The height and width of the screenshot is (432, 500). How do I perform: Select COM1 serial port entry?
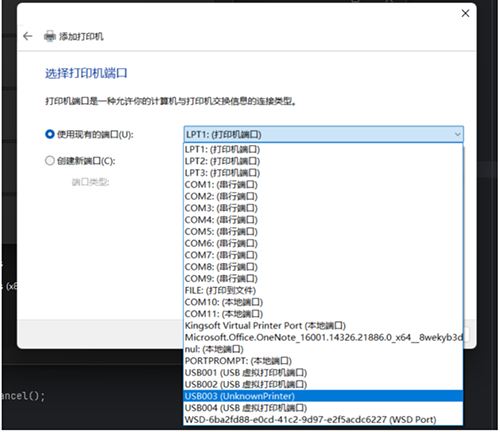pos(323,185)
